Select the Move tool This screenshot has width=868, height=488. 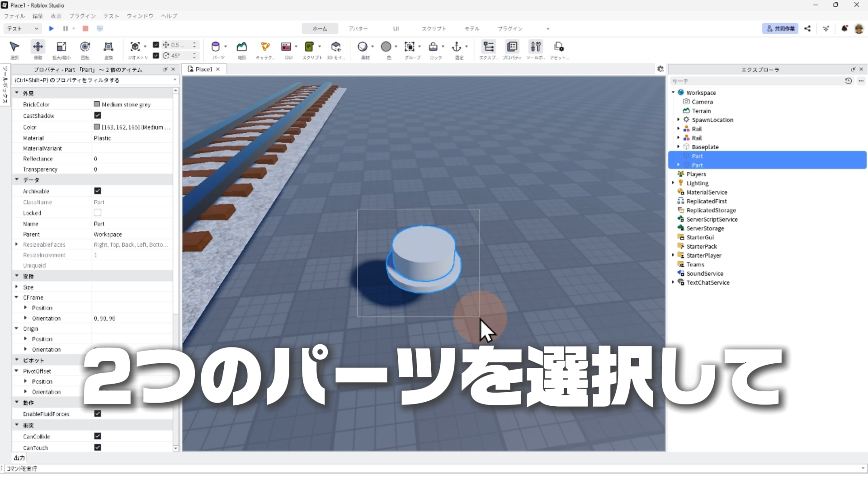38,47
